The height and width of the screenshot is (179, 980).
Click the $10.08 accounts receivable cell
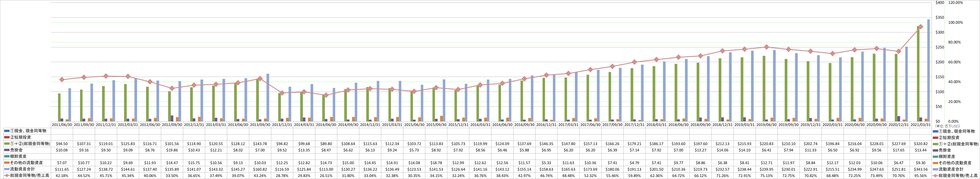[62, 150]
